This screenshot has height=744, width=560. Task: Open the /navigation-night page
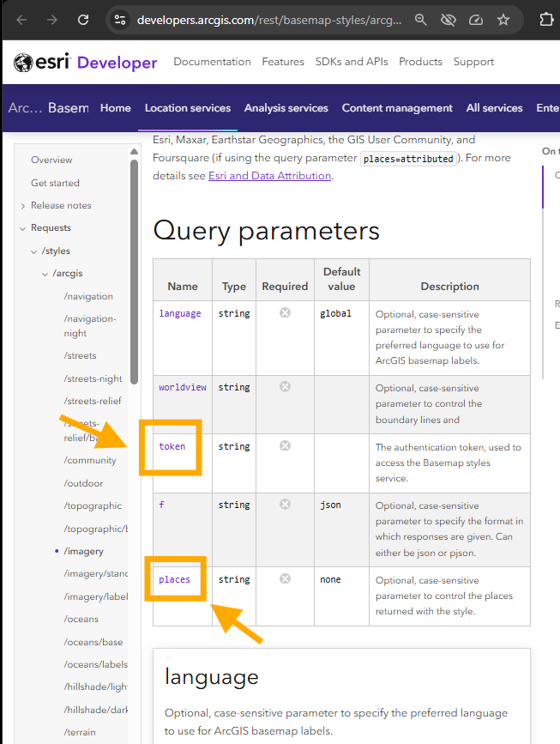90,326
